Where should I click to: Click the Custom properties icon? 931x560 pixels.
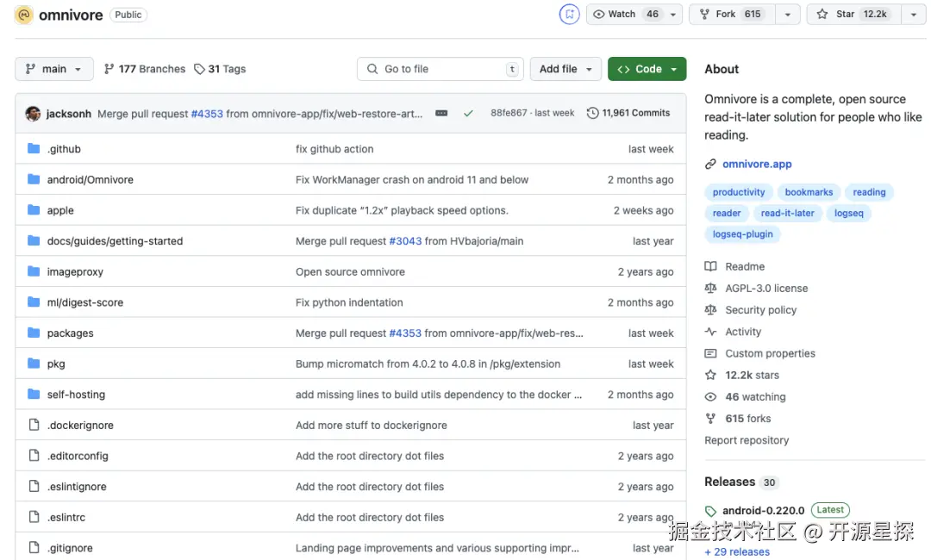pos(710,353)
